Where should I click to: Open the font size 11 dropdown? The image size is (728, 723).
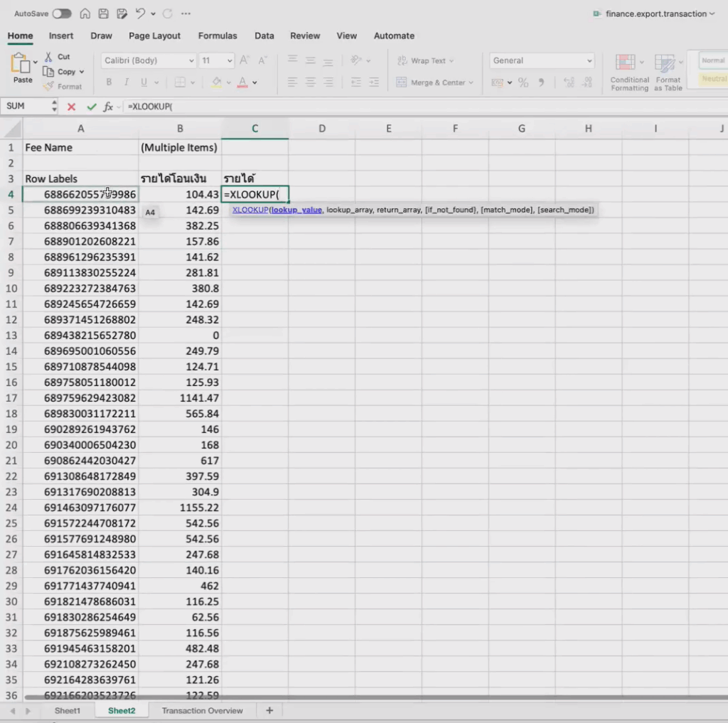coord(229,61)
